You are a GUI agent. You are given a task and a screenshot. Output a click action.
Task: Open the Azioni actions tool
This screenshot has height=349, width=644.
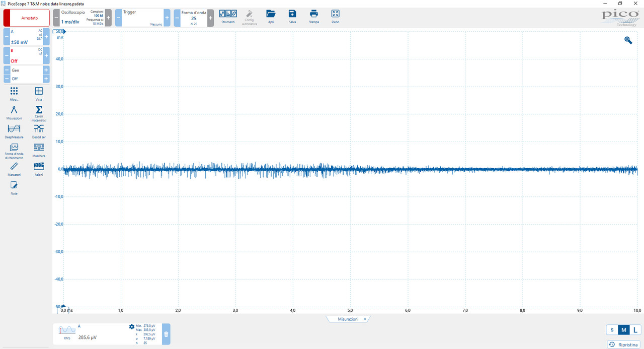[x=39, y=169]
